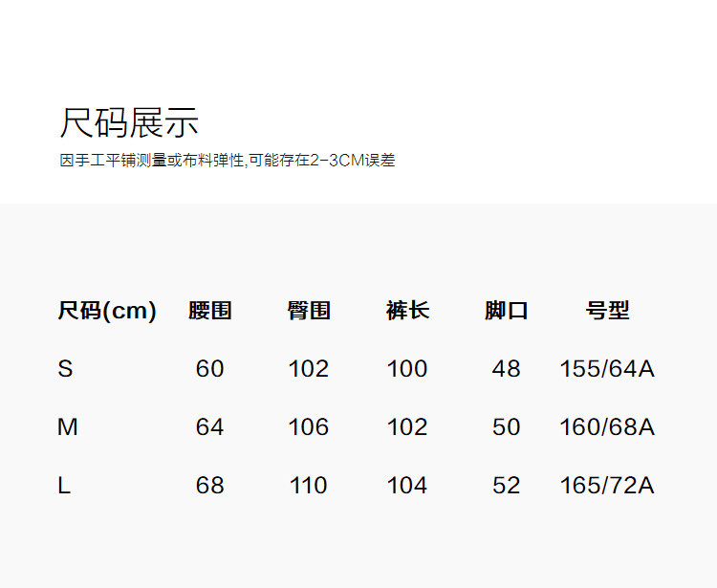Select the 裤长 column header

pyautogui.click(x=407, y=311)
